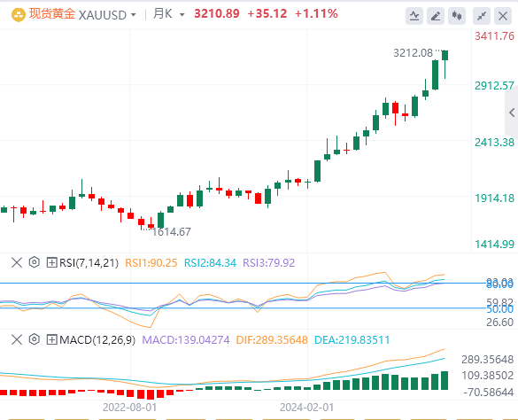This screenshot has height=420, width=518.
Task: Click the 2413.38 price axis label
Action: click(495, 143)
